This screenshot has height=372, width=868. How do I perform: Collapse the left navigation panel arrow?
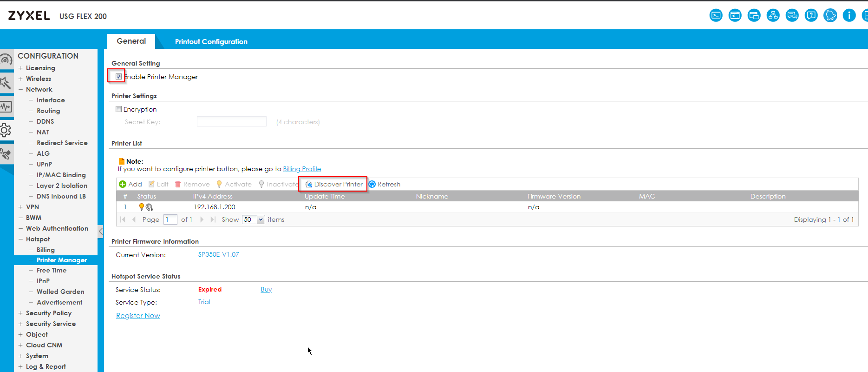pos(100,231)
